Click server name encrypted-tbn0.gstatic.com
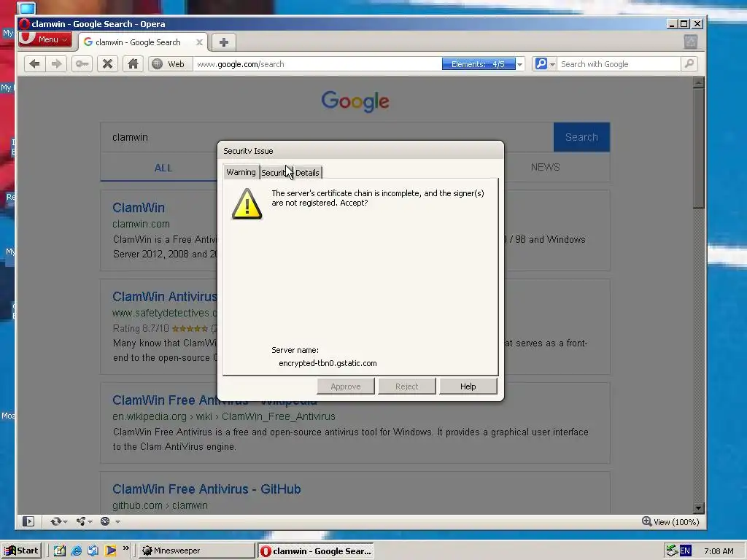The height and width of the screenshot is (560, 747). click(328, 363)
